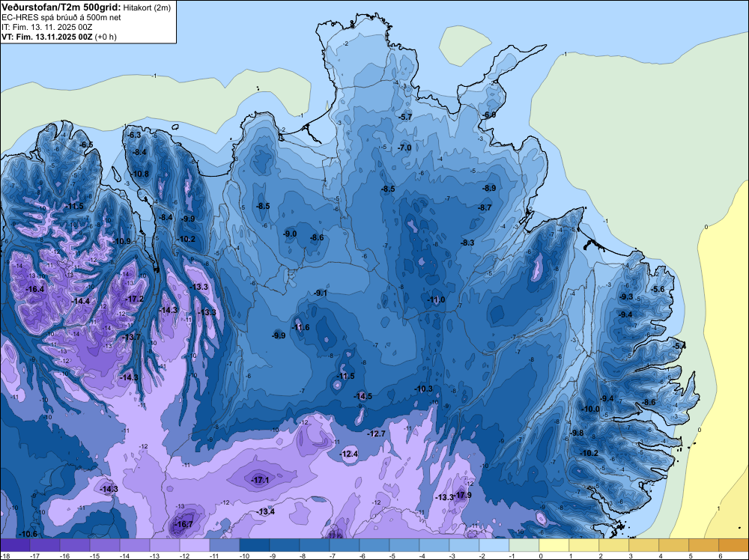Click the -9.3 temperature value
749x560 pixels.
click(625, 296)
